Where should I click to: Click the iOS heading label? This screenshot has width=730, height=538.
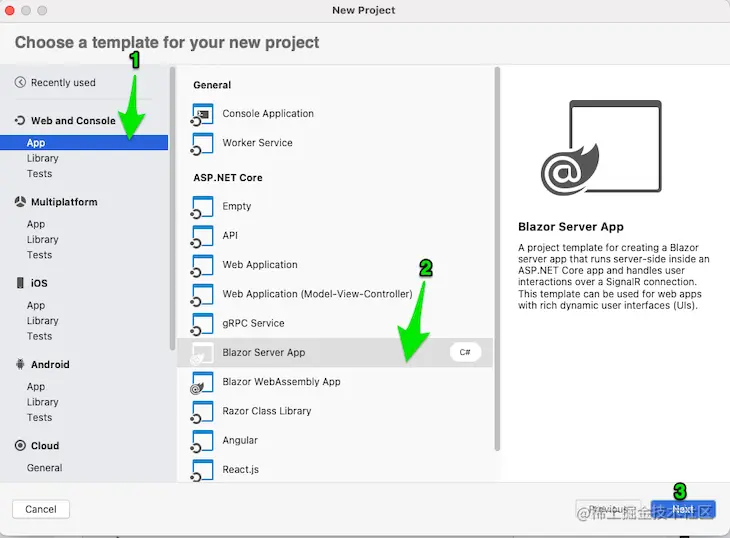(x=39, y=283)
